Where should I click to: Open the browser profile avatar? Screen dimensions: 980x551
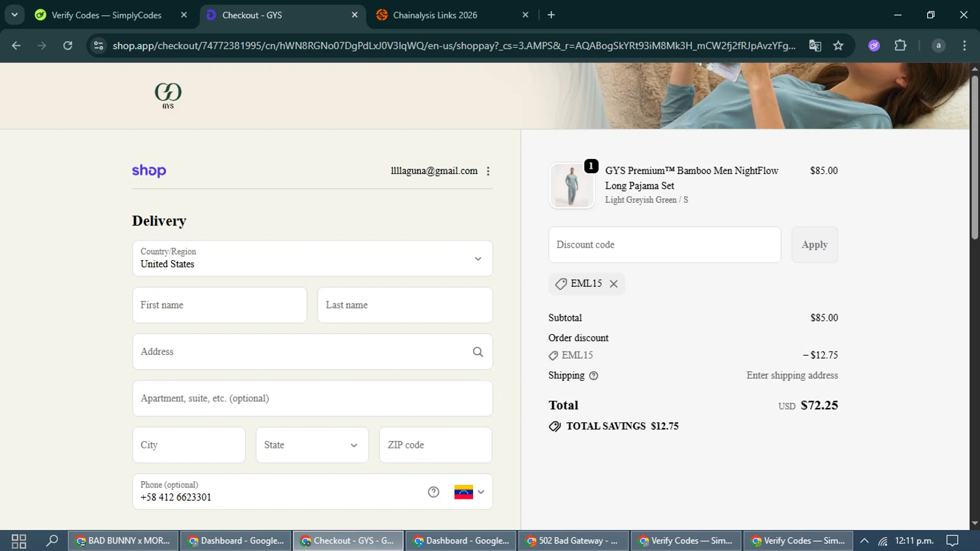tap(938, 46)
